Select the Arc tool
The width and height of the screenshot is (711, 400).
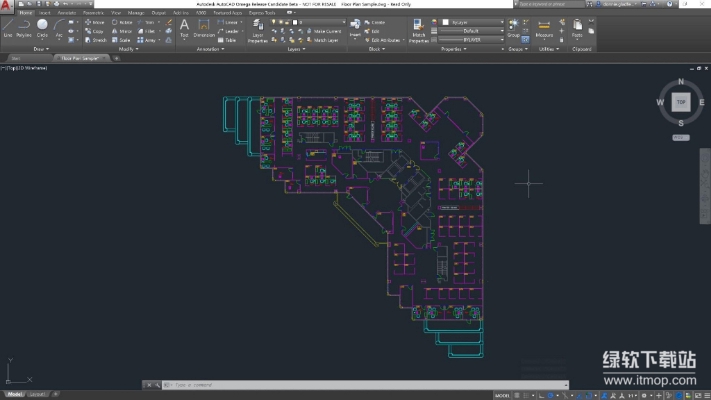(x=59, y=29)
